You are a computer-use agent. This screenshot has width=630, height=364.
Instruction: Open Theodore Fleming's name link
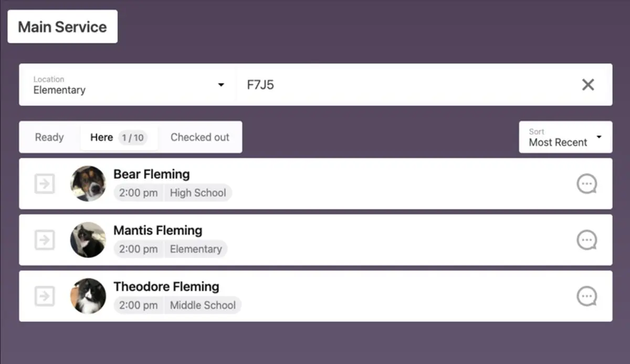tap(166, 286)
